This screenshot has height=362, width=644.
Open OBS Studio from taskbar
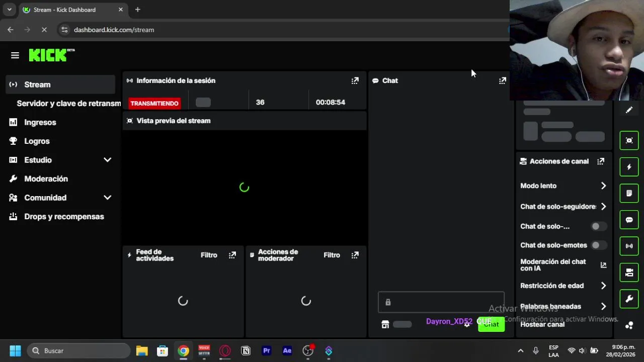click(x=308, y=351)
